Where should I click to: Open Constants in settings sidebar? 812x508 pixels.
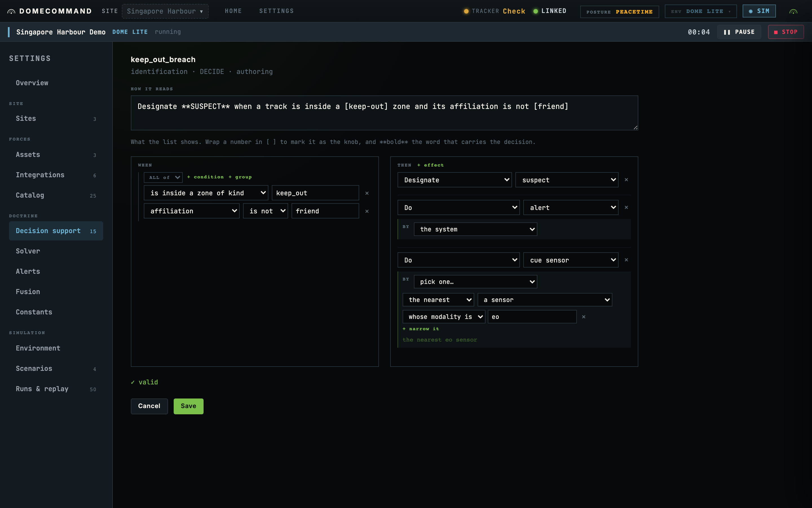click(56, 312)
